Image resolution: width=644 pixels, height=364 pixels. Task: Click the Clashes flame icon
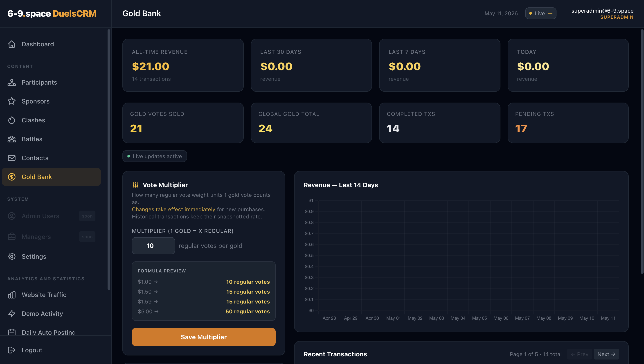pos(11,120)
